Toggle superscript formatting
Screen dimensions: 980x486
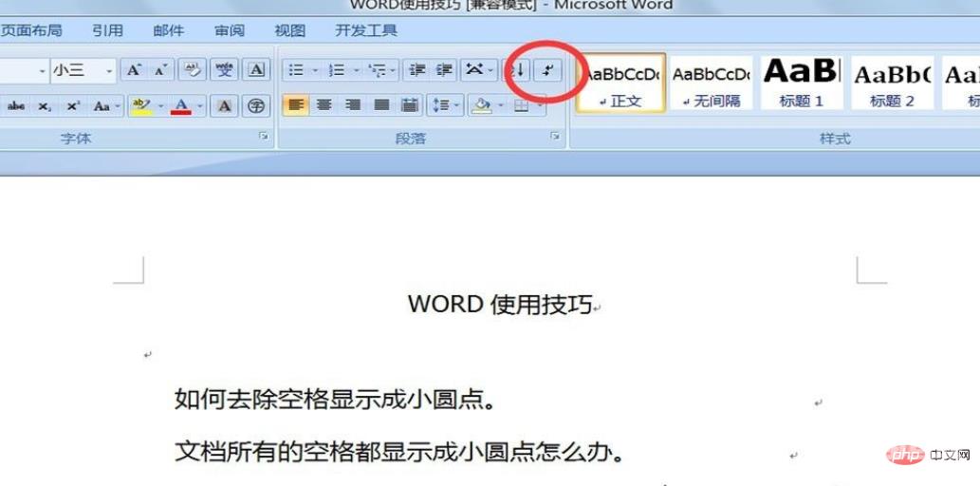pyautogui.click(x=73, y=106)
